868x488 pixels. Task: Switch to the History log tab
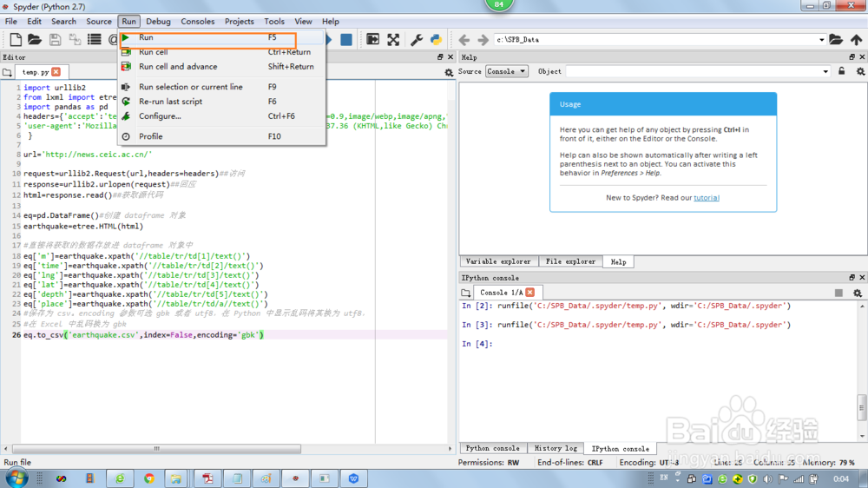[x=556, y=448]
